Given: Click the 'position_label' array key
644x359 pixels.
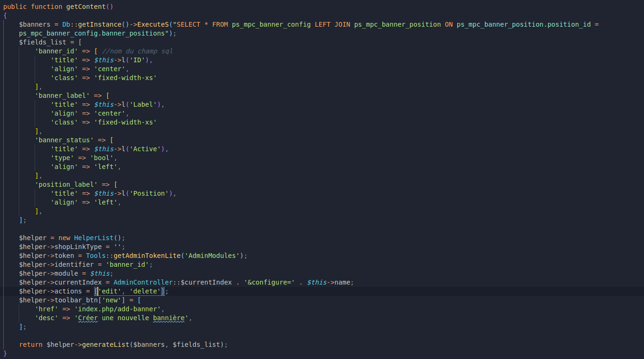Looking at the screenshot, I should [66, 184].
